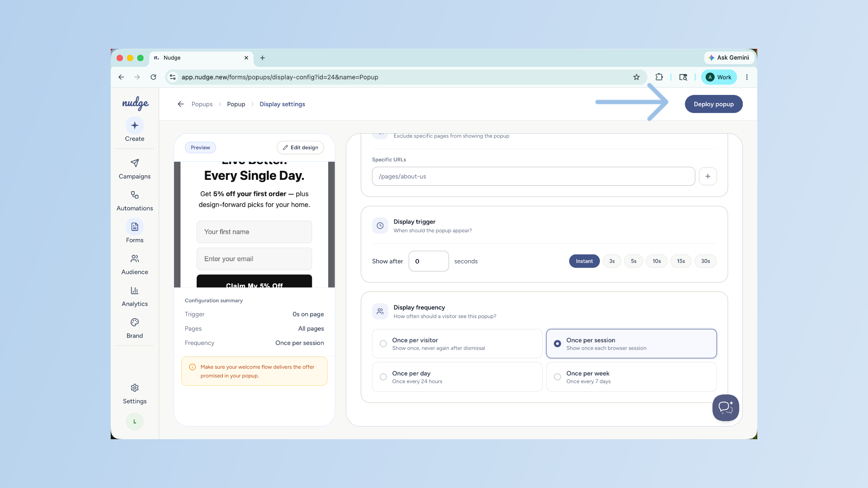Open the chat support bubble
This screenshot has height=488, width=868.
point(726,408)
